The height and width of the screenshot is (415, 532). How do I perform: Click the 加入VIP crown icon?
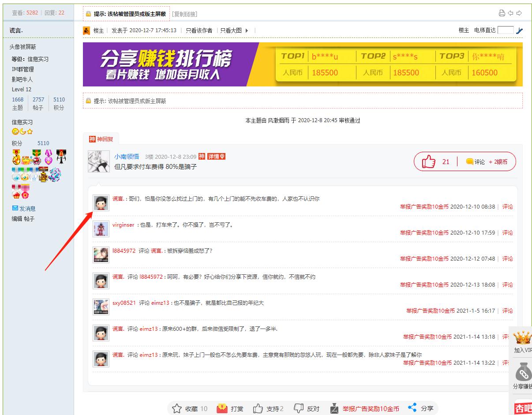pyautogui.click(x=523, y=338)
